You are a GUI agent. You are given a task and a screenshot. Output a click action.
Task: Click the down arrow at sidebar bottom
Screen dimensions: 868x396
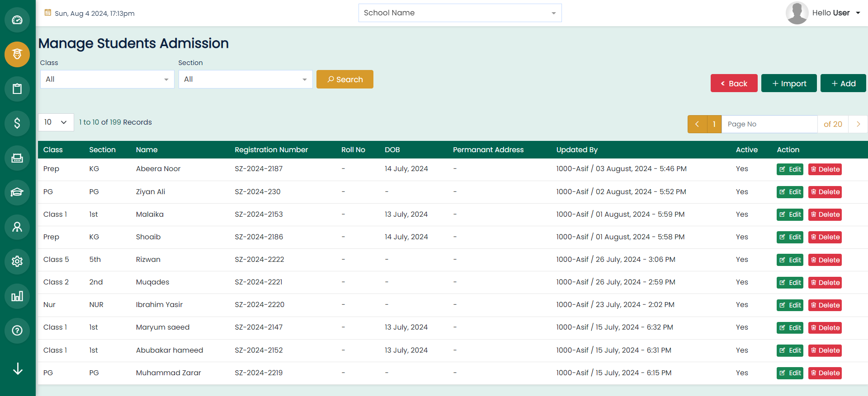18,368
